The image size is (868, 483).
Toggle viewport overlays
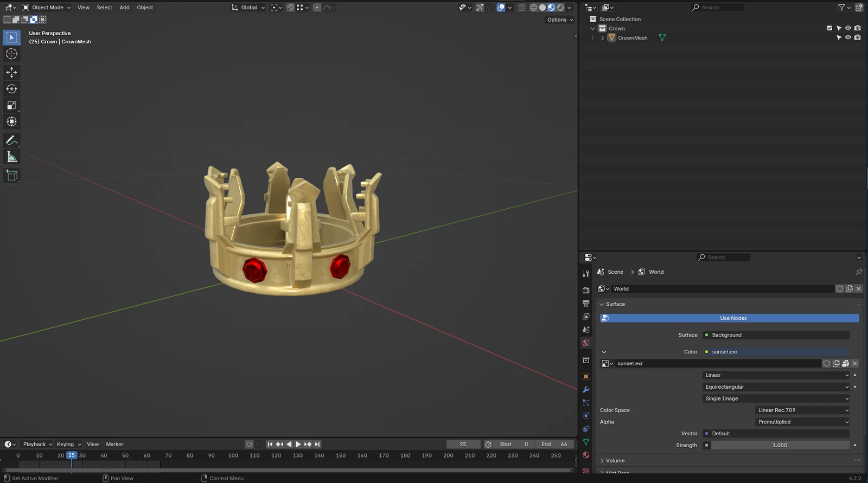point(501,8)
